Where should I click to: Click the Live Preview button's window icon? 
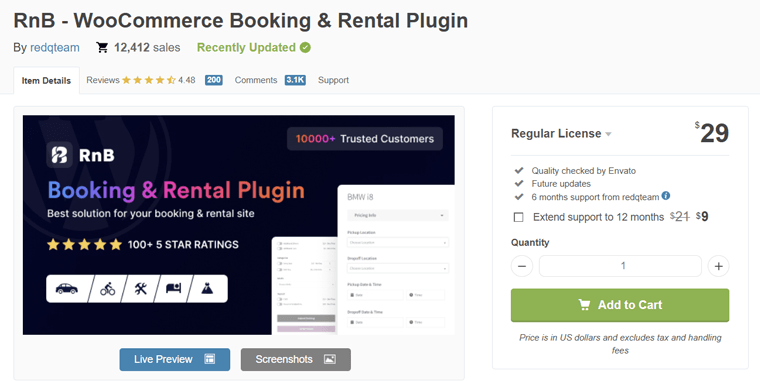point(209,359)
